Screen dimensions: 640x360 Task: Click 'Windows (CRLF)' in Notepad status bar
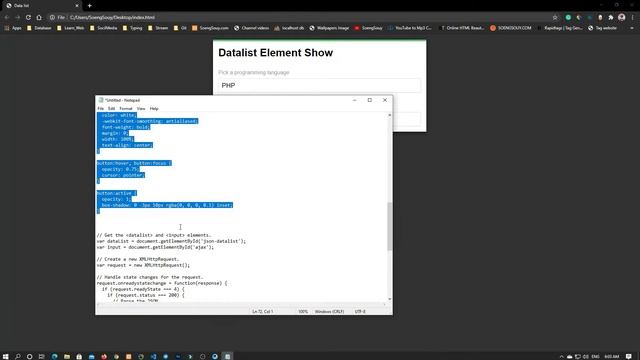point(329,311)
